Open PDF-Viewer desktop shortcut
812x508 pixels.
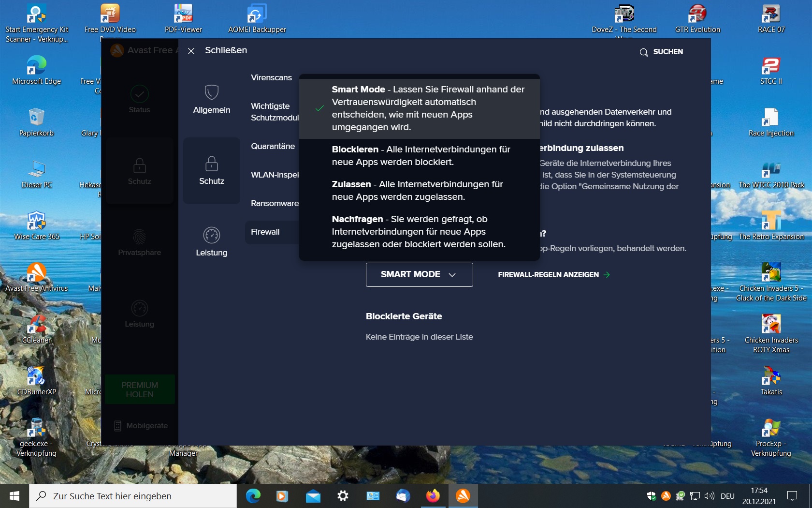pyautogui.click(x=184, y=18)
